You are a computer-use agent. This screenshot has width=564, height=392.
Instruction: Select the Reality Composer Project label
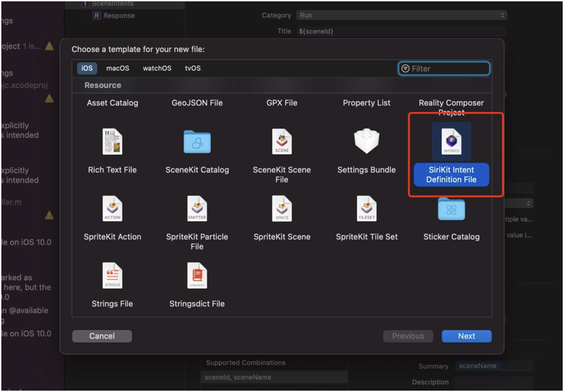452,107
